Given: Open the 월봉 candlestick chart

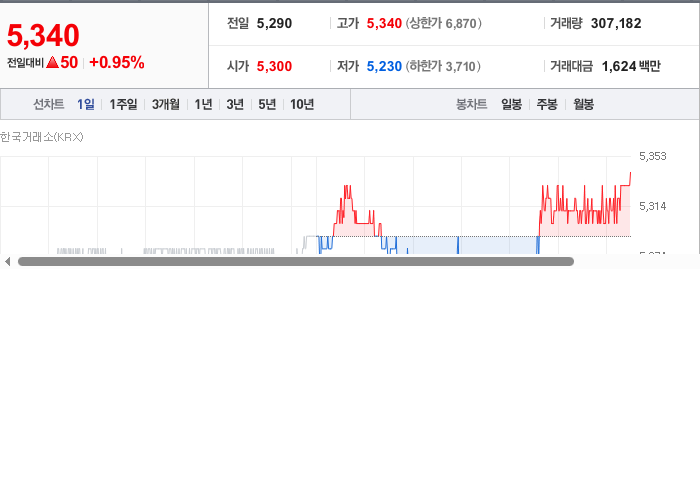Looking at the screenshot, I should click(583, 104).
